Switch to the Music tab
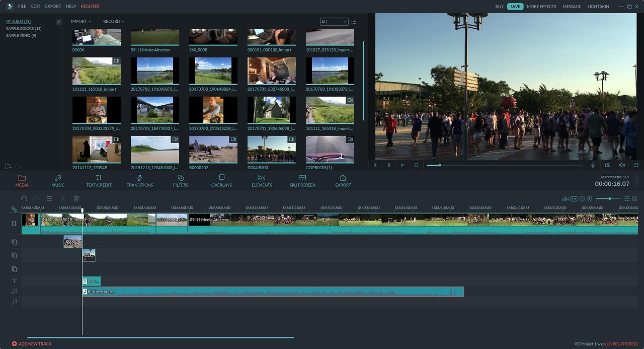644x349 pixels. coord(58,181)
